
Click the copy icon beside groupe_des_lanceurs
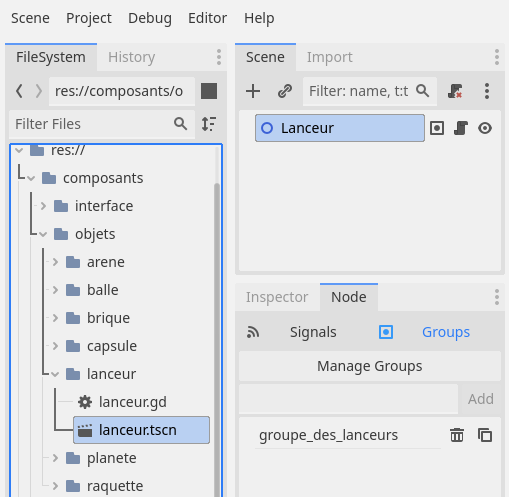coord(485,435)
